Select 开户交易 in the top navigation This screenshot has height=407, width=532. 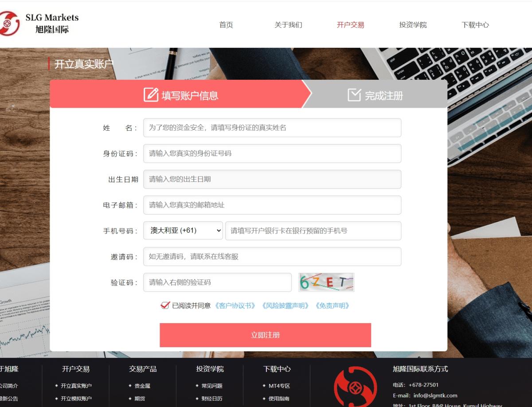point(350,25)
